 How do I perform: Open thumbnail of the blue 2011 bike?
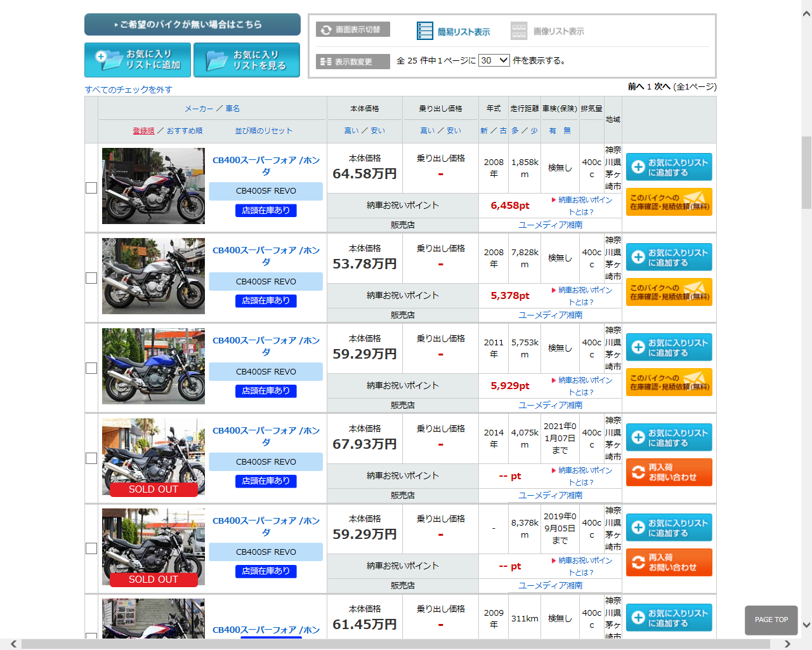click(154, 366)
